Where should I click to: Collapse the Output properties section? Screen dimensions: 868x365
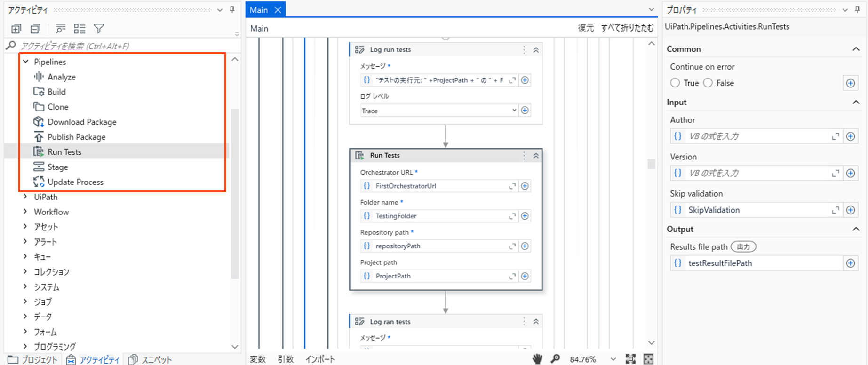[856, 229]
